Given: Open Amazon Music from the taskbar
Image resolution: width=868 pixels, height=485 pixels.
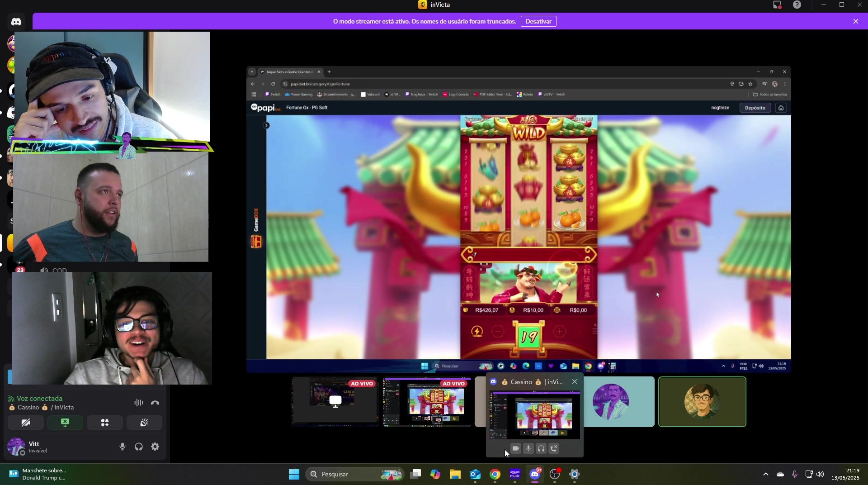Looking at the screenshot, I should coord(515,474).
